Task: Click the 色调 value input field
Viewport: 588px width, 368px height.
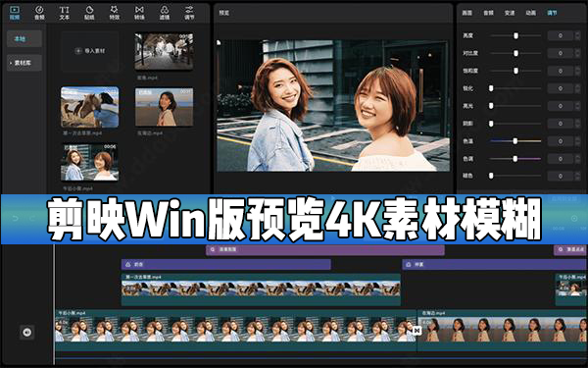Action: (x=561, y=158)
